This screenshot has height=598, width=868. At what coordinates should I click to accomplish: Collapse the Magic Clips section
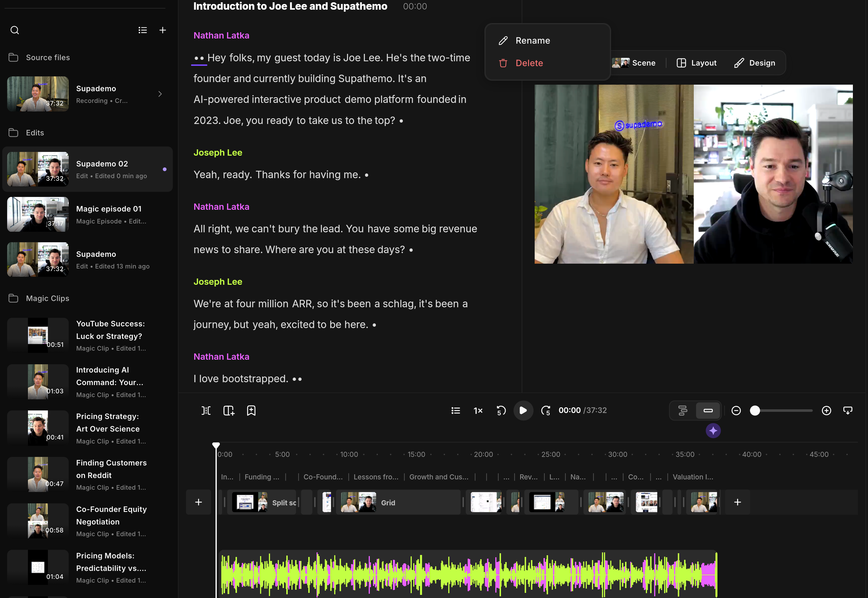(48, 298)
